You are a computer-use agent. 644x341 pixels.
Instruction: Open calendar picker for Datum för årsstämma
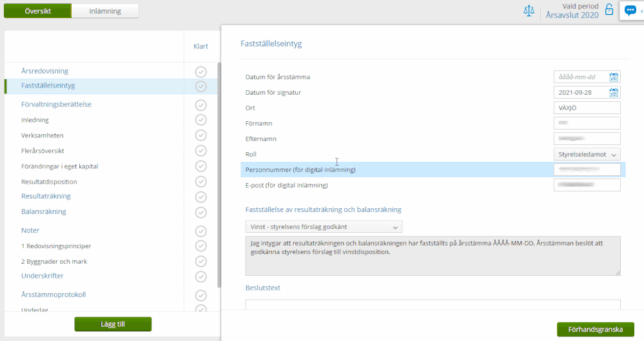point(614,77)
